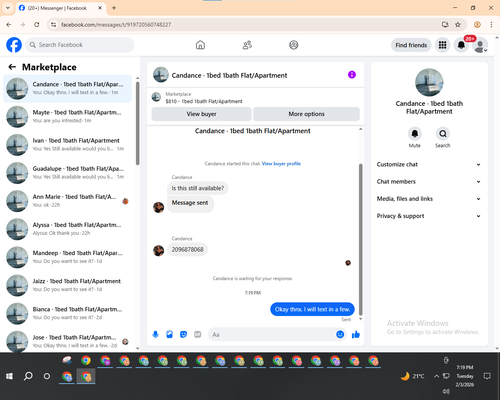Click the browser address bar URL

point(116,25)
